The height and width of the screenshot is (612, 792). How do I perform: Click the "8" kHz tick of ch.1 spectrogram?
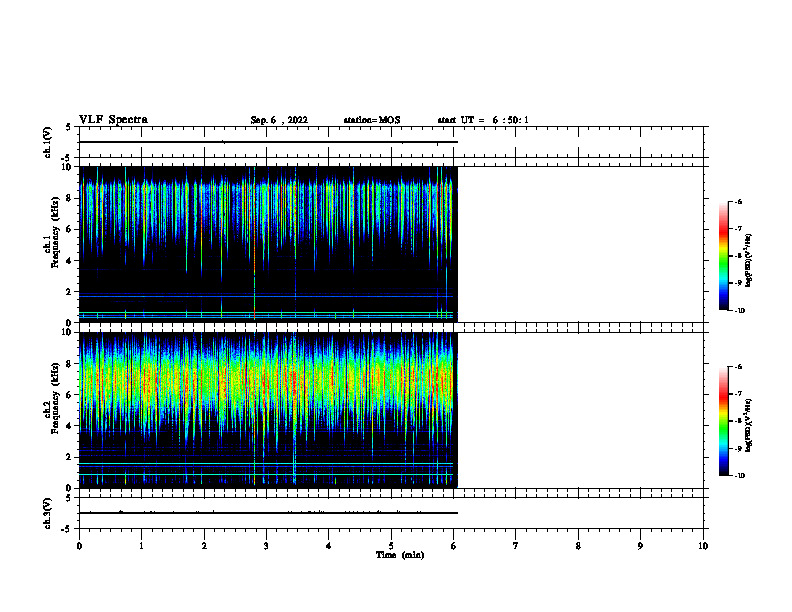(x=70, y=198)
